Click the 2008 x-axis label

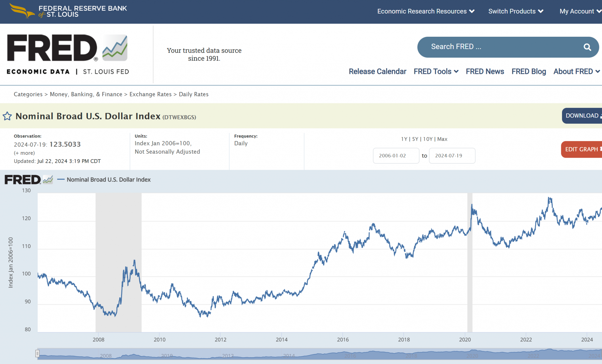(98, 340)
